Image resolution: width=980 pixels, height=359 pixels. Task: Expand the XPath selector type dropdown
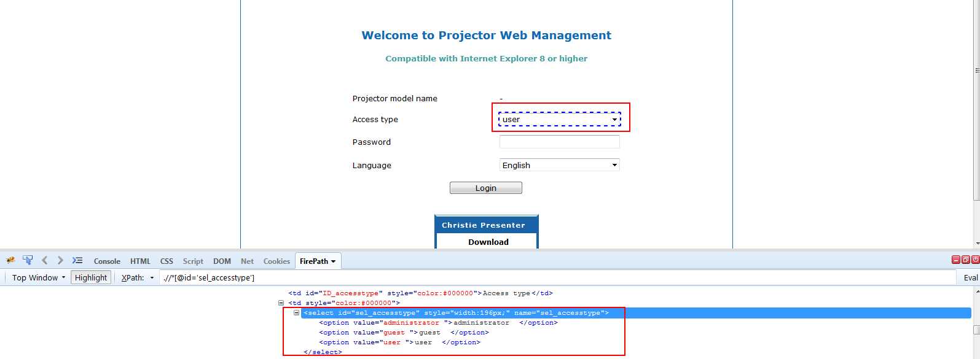(x=138, y=277)
